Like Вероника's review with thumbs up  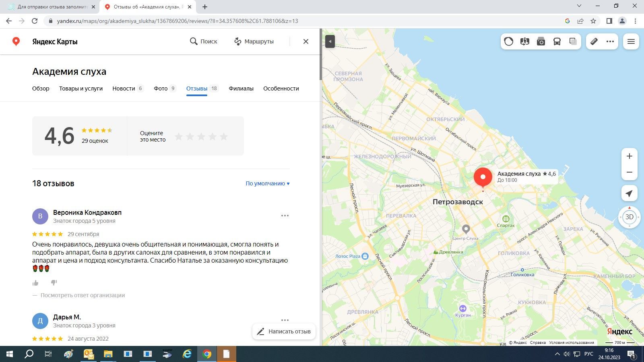point(35,283)
